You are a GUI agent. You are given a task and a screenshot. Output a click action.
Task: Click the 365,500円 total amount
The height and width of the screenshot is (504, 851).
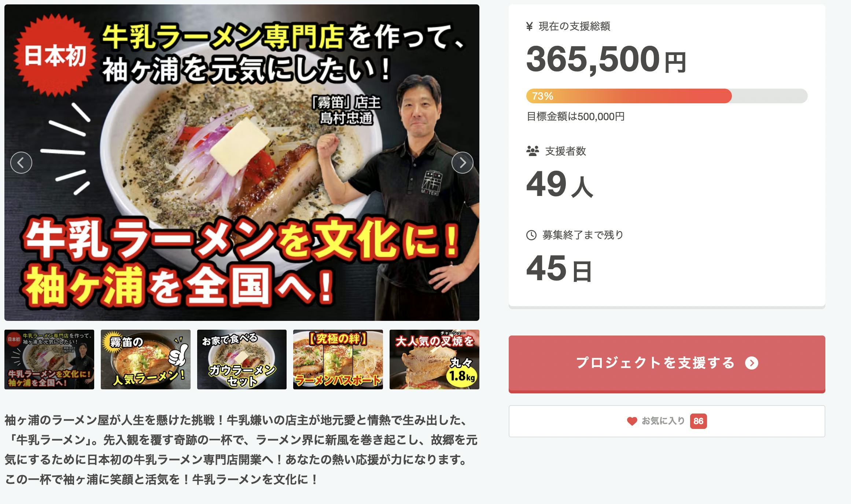click(606, 59)
